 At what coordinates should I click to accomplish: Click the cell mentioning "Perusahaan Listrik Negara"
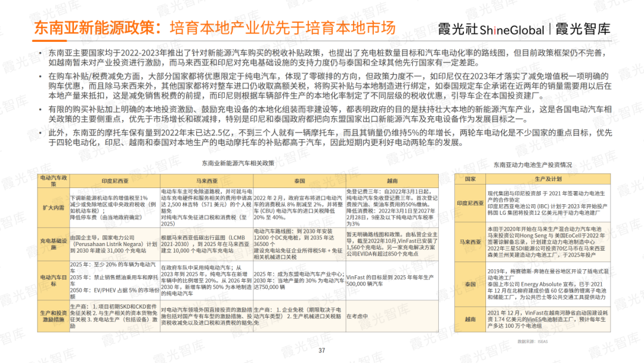point(114,244)
